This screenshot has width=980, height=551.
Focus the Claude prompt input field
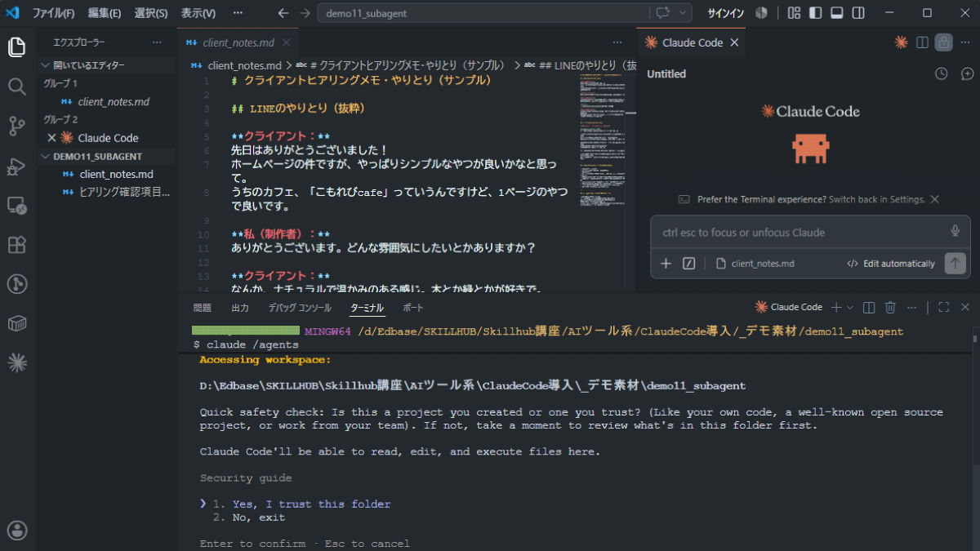(800, 232)
